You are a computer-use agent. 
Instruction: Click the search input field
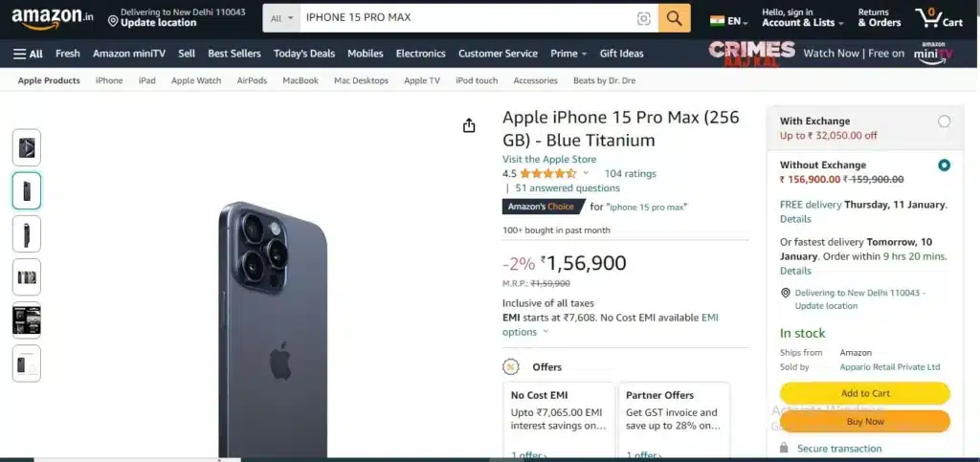pos(467,18)
